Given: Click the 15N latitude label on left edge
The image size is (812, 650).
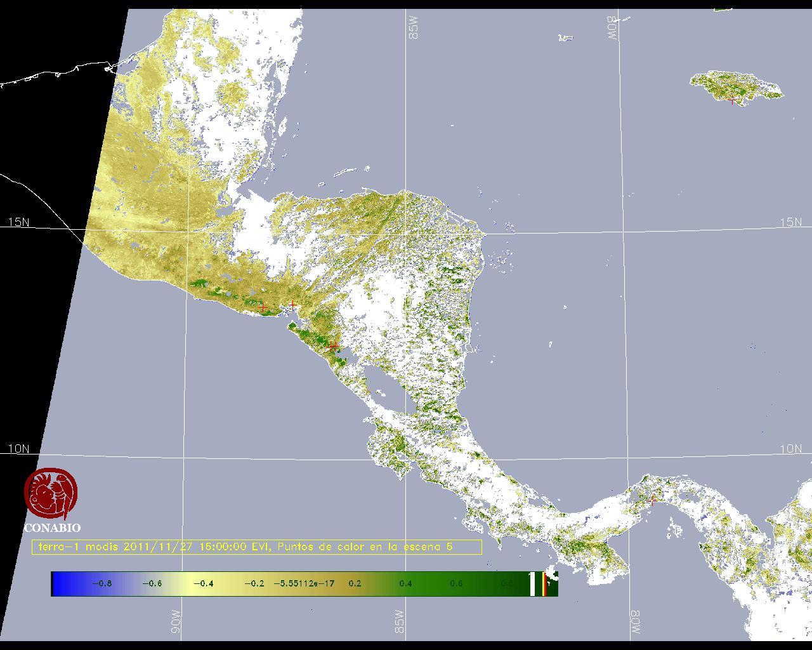Looking at the screenshot, I should (x=18, y=222).
